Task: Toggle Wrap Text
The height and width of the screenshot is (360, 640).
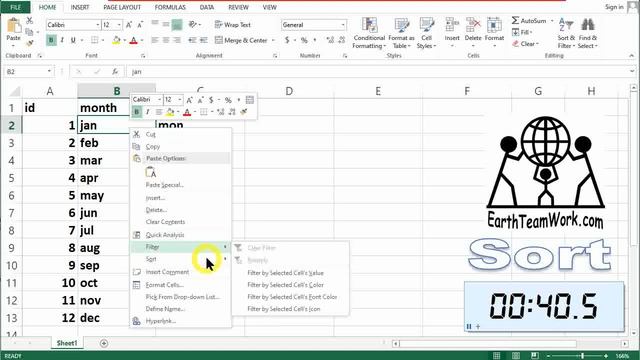Action: coord(233,25)
